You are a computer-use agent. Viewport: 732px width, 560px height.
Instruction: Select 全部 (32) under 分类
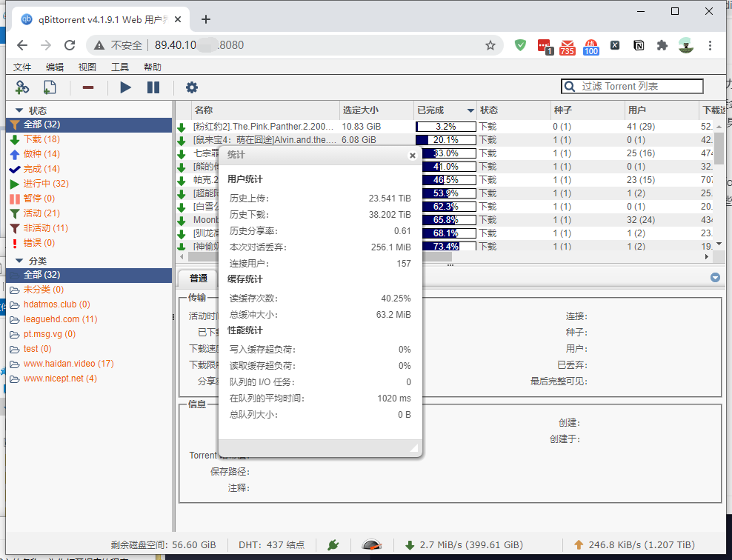[89, 275]
